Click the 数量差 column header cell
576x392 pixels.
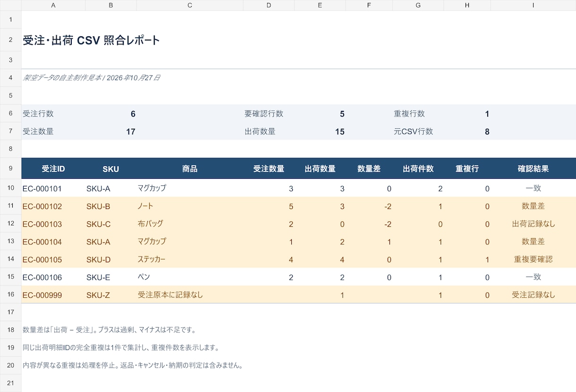click(369, 168)
